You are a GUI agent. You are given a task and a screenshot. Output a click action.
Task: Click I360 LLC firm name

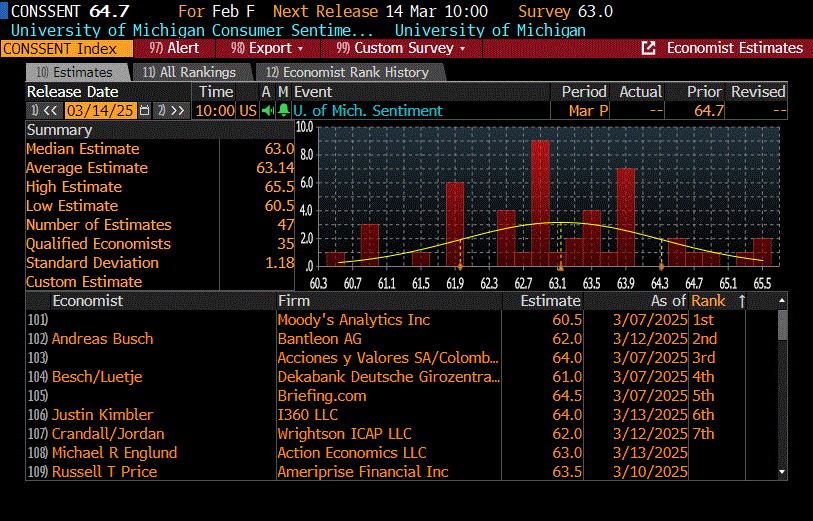click(x=307, y=415)
